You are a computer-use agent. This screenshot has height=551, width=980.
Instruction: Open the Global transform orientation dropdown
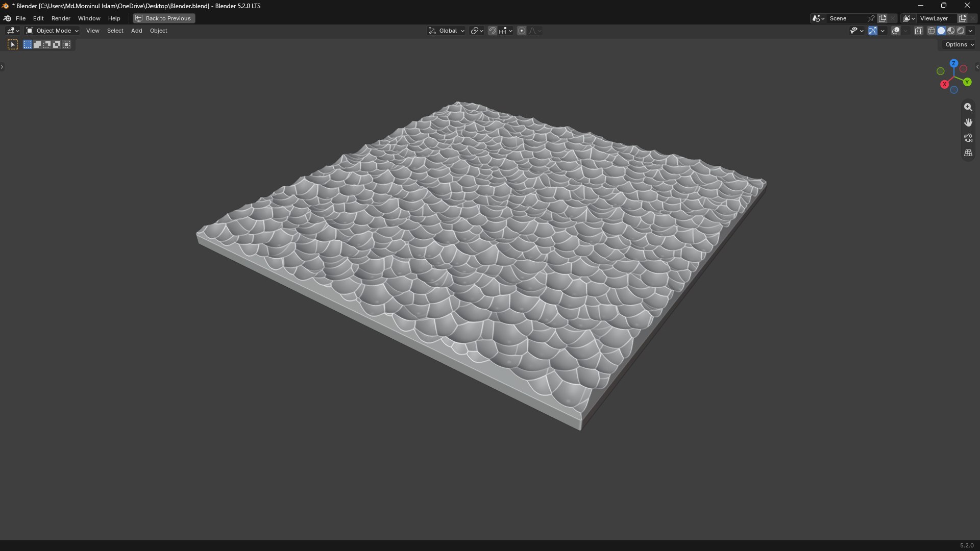(447, 31)
